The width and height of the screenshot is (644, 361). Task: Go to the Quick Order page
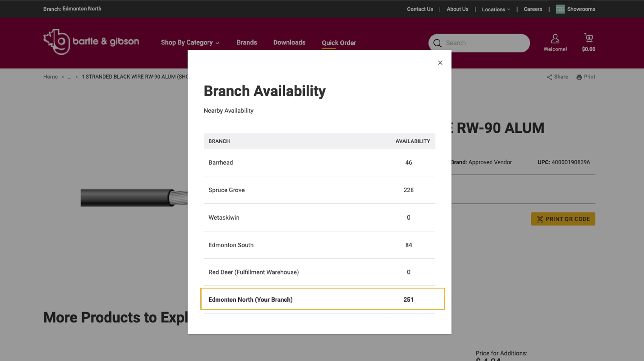pos(339,43)
